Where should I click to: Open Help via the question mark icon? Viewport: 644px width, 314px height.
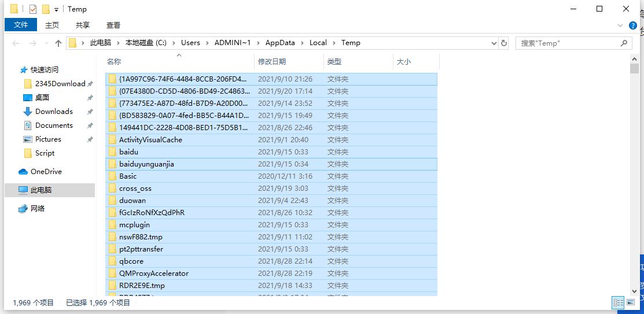pyautogui.click(x=634, y=25)
